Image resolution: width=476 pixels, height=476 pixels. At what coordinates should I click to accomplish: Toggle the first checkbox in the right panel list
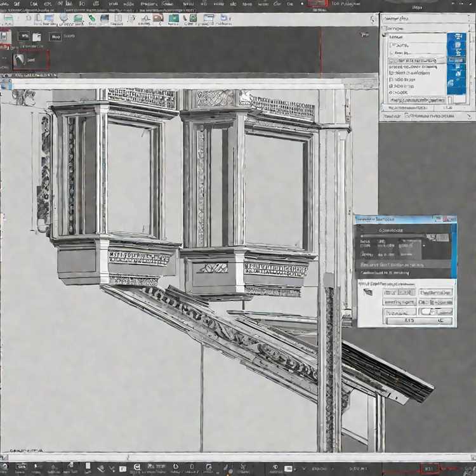click(x=392, y=45)
